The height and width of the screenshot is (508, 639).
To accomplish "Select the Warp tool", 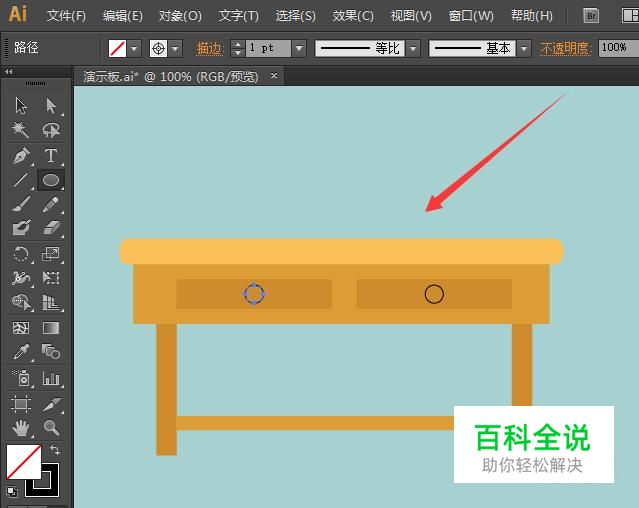I will coord(21,278).
